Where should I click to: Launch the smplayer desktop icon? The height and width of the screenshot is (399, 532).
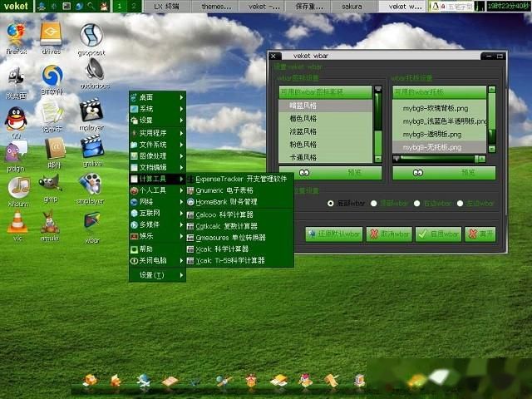click(x=91, y=185)
